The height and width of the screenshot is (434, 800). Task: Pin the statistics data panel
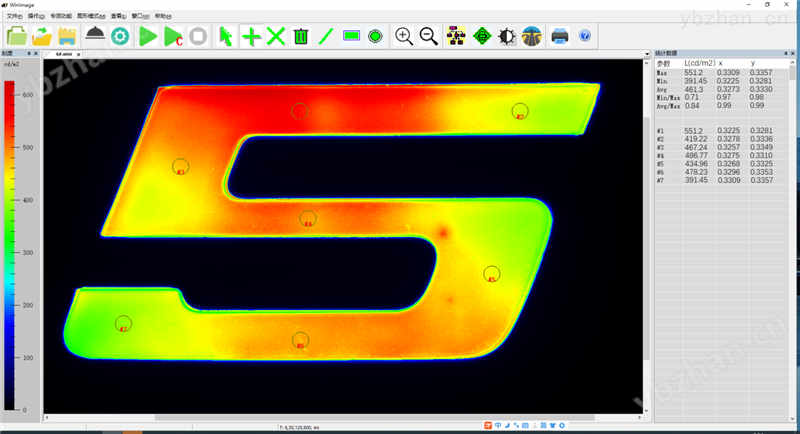pyautogui.click(x=786, y=53)
